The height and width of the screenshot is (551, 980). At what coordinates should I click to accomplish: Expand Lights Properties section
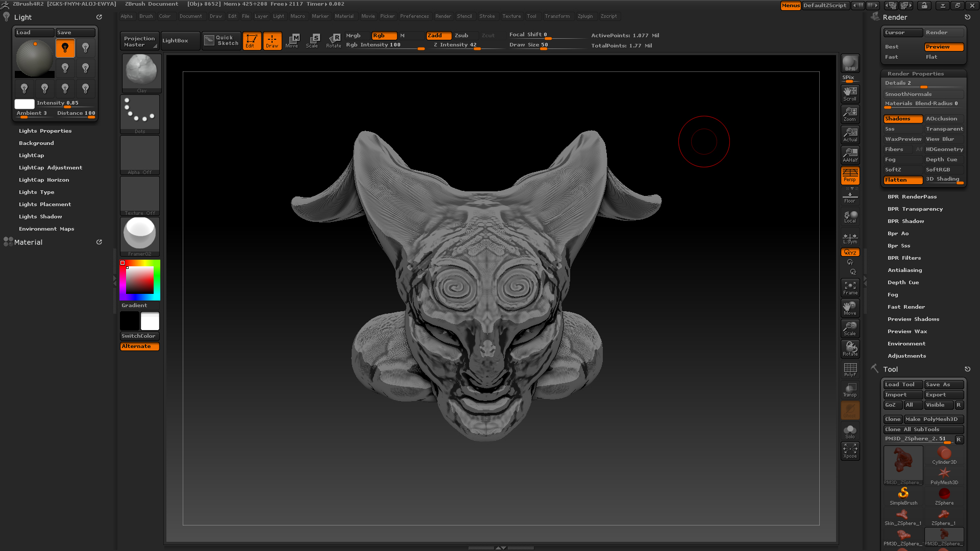[x=45, y=131]
